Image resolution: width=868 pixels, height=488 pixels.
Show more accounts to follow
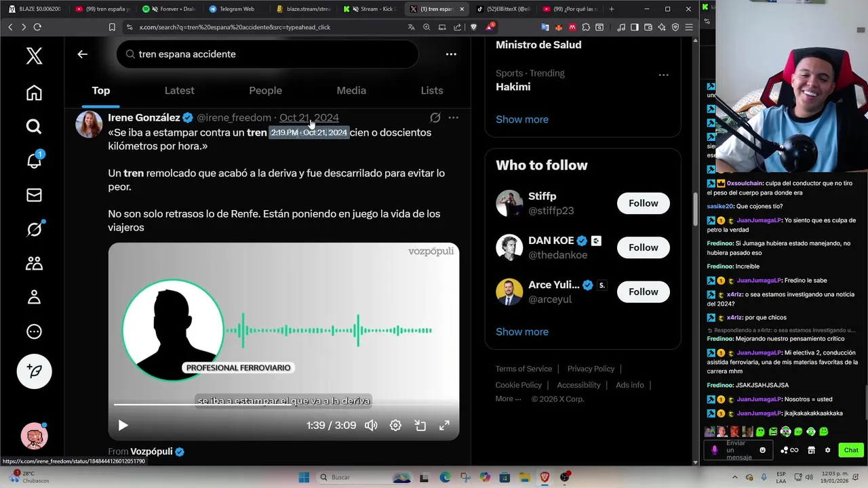[x=522, y=331]
